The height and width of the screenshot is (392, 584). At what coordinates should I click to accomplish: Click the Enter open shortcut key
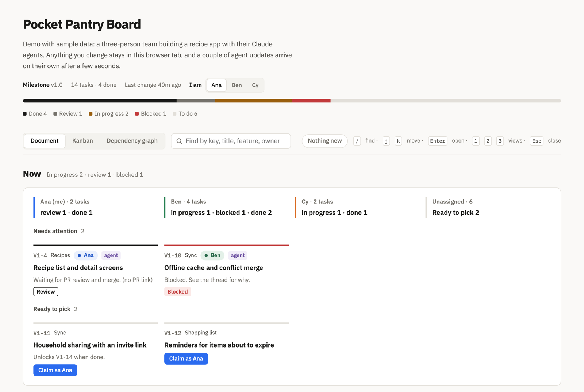tap(438, 141)
